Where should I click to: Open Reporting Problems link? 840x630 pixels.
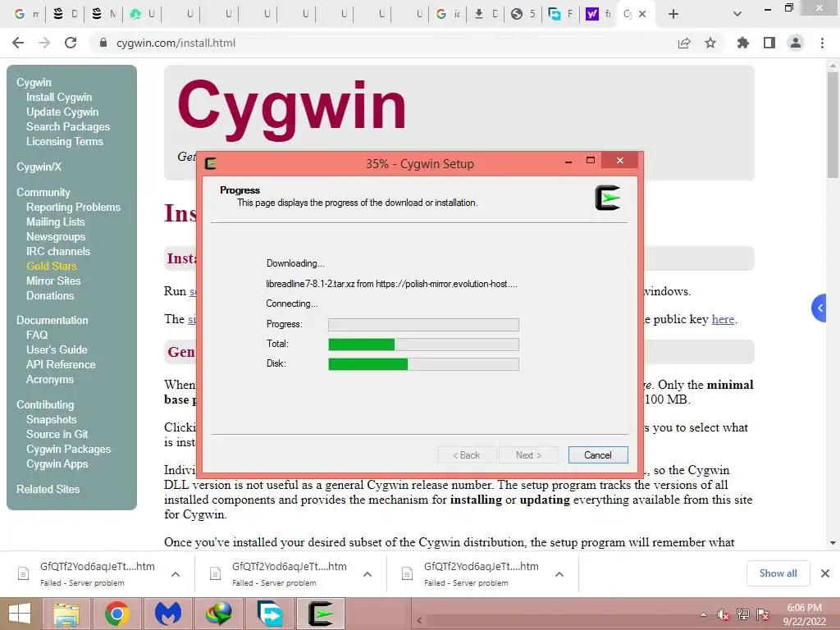pyautogui.click(x=73, y=207)
